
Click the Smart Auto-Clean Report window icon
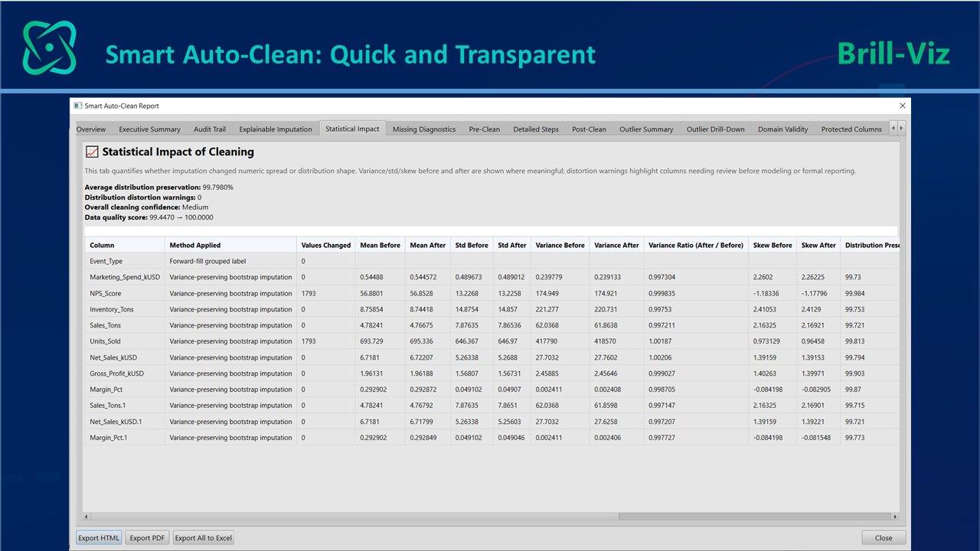click(x=77, y=106)
